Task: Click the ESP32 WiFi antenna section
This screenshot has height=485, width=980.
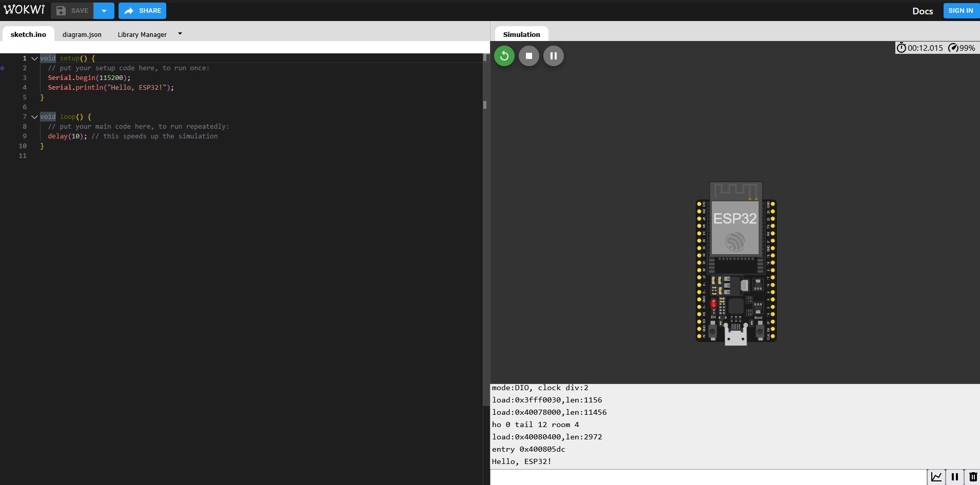Action: pyautogui.click(x=736, y=191)
